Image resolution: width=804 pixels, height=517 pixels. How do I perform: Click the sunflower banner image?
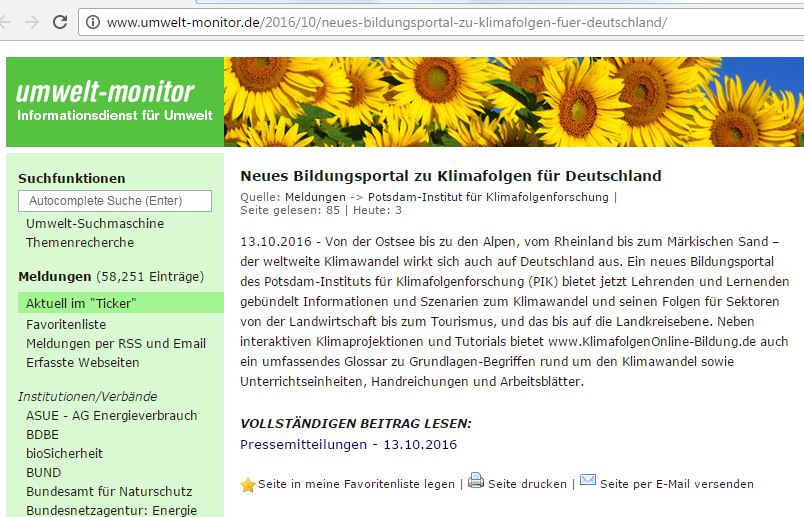[513, 102]
